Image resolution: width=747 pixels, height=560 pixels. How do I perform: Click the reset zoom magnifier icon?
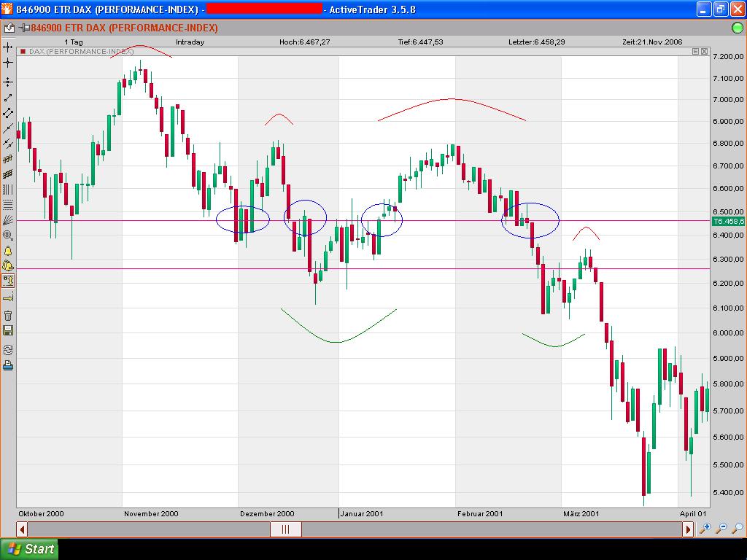[737, 528]
